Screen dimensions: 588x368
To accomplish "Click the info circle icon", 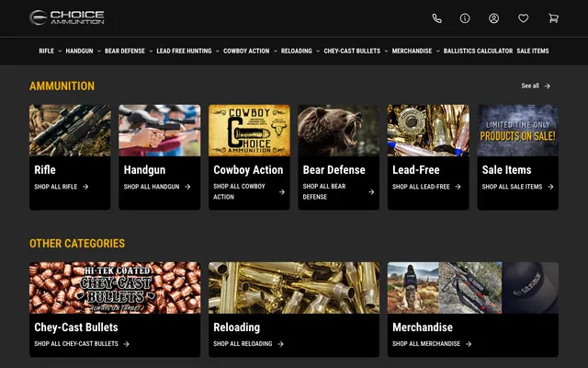I will [465, 18].
